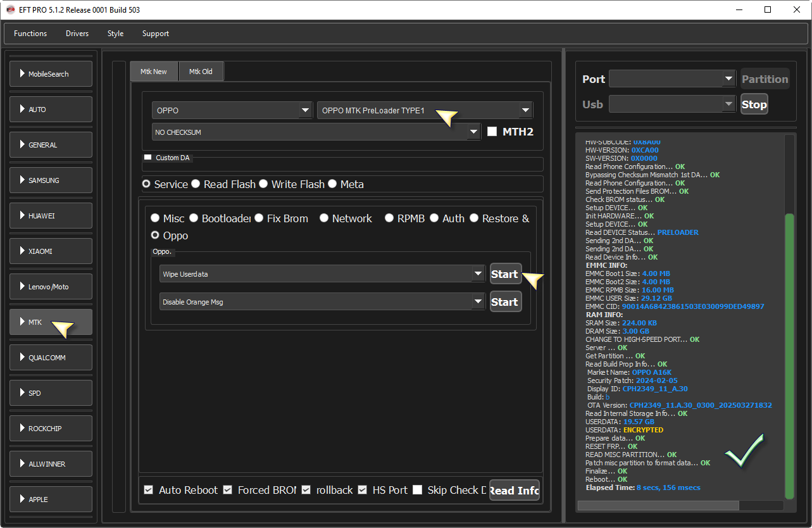
Task: Select the Write Flash radio option
Action: coord(263,184)
